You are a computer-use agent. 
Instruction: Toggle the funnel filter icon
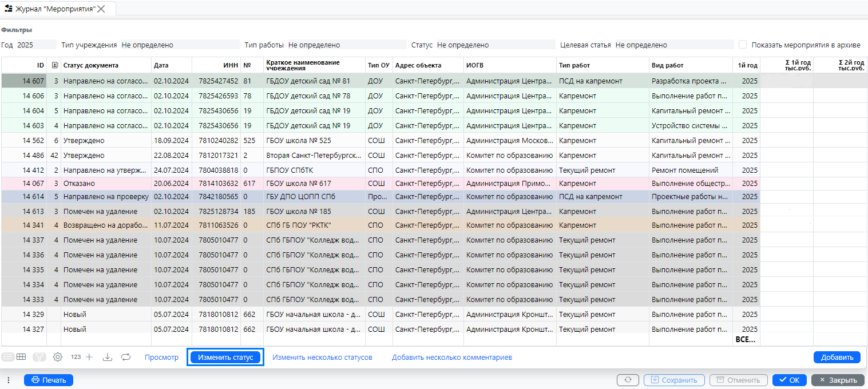39,357
